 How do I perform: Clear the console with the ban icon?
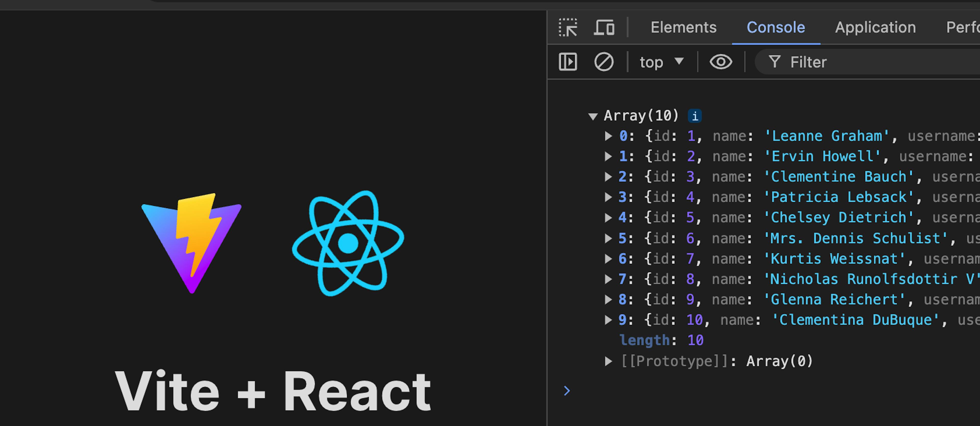coord(604,62)
